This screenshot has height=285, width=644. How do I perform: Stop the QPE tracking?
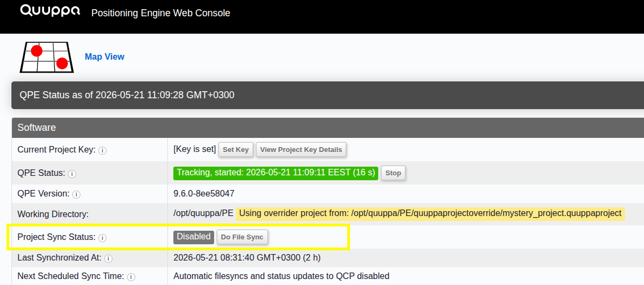click(x=393, y=173)
